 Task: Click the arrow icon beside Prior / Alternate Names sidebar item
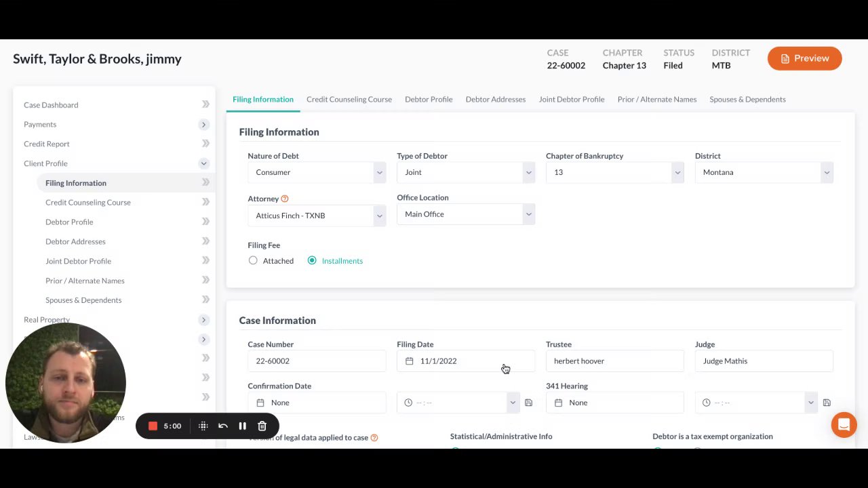coord(205,280)
